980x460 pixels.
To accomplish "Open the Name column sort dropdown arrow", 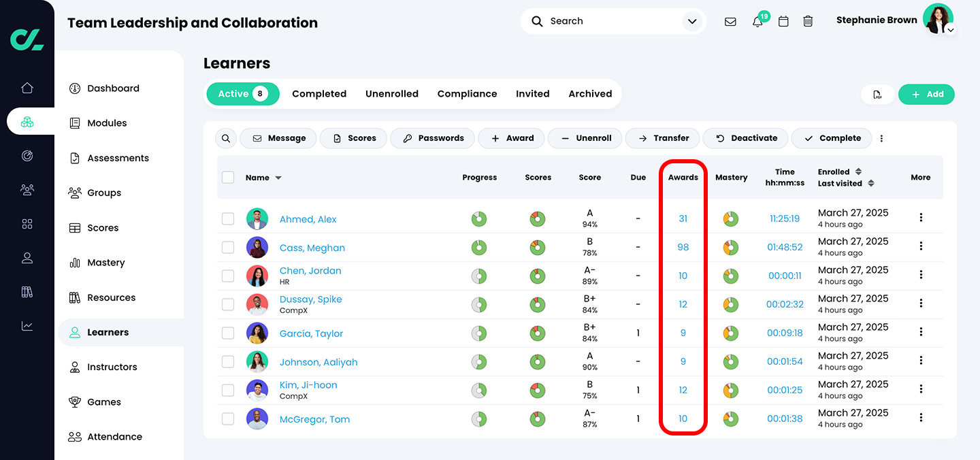I will tap(278, 178).
